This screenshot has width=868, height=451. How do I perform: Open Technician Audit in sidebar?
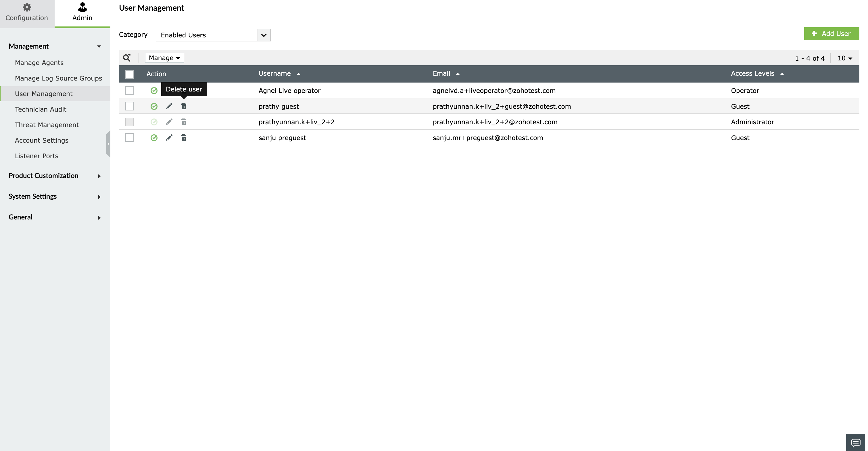click(x=41, y=109)
